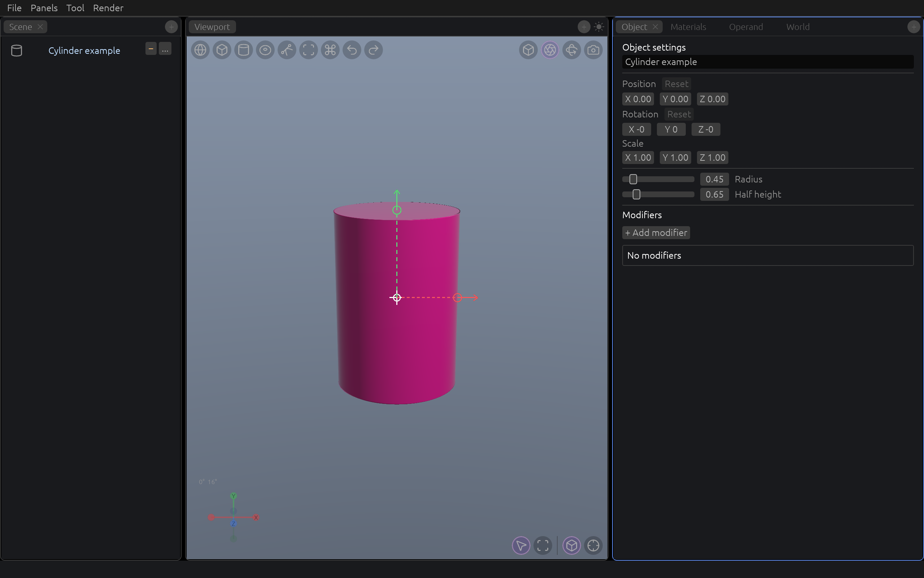
Task: Click the dashed frame icon beside the pointer tool
Action: point(543,545)
